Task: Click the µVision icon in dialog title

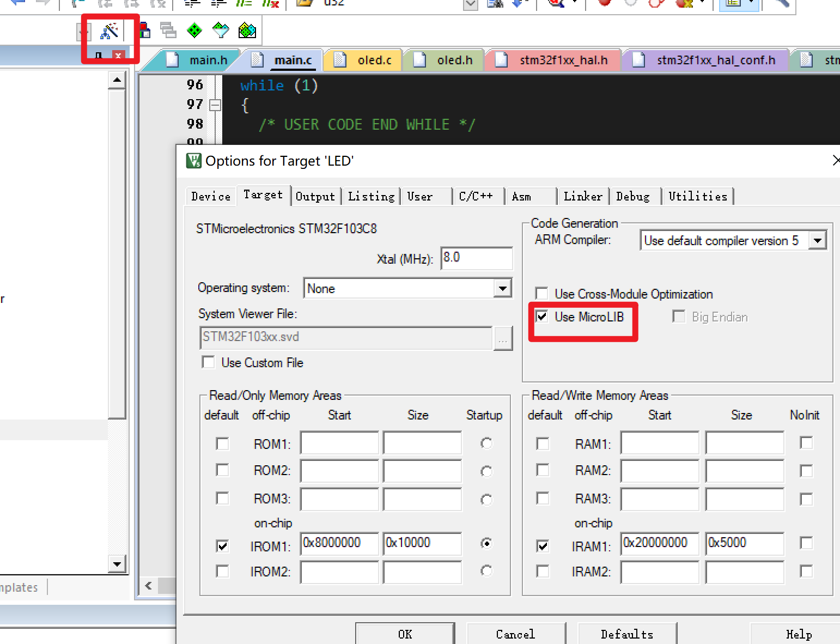Action: [x=194, y=161]
